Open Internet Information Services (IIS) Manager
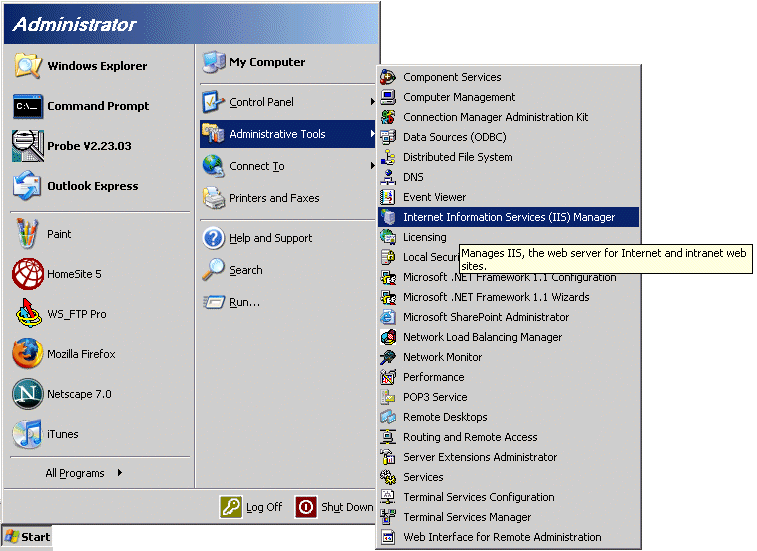This screenshot has height=551, width=757. pos(508,217)
